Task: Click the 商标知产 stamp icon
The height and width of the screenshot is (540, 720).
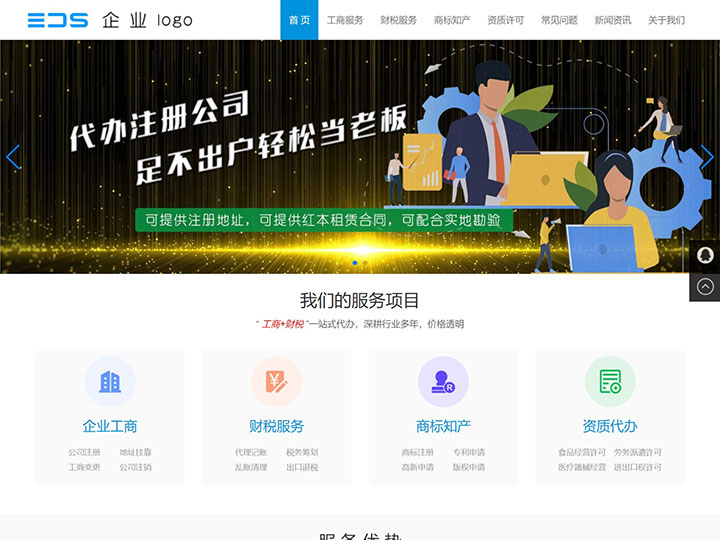Action: [x=443, y=382]
